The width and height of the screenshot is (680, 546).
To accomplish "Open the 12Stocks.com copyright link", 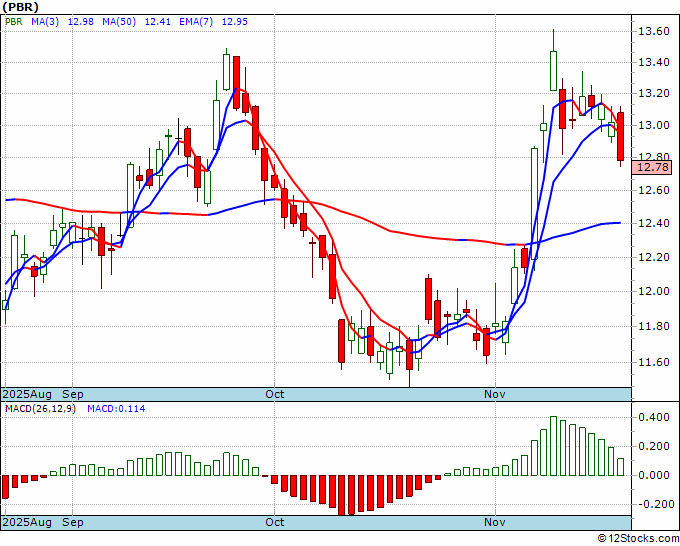I will (638, 539).
